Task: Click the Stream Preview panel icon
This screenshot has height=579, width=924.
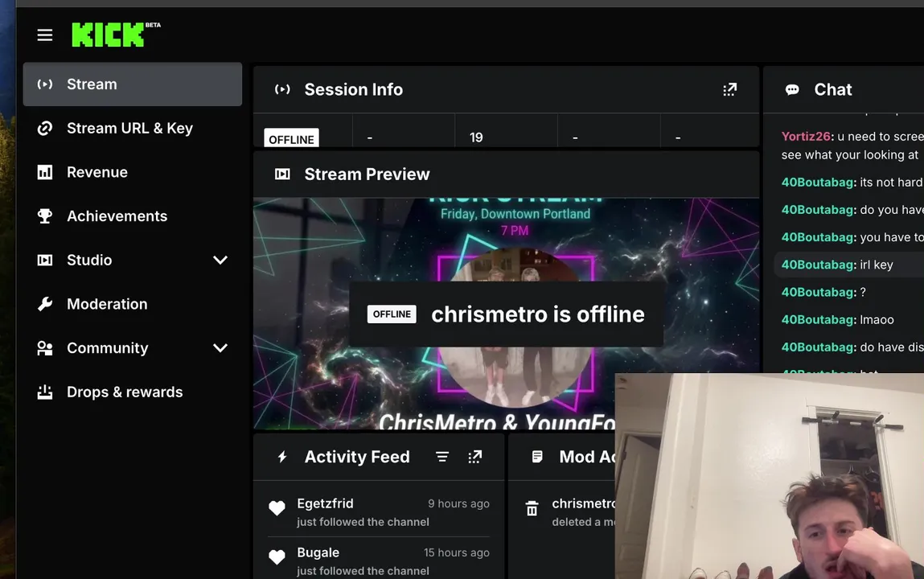Action: [282, 175]
